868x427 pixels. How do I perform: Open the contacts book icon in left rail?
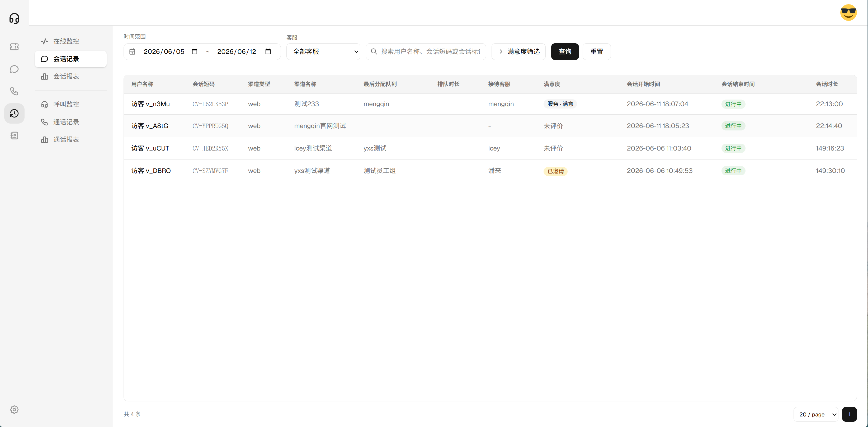click(x=14, y=135)
